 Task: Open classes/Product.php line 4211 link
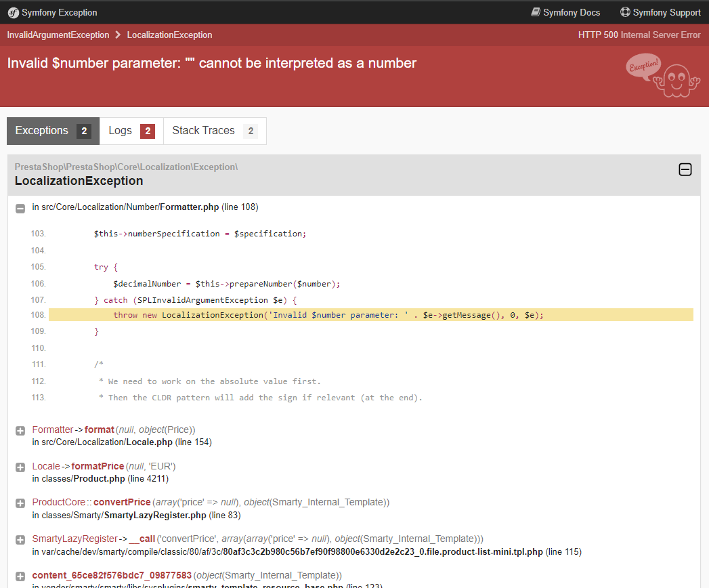click(100, 478)
